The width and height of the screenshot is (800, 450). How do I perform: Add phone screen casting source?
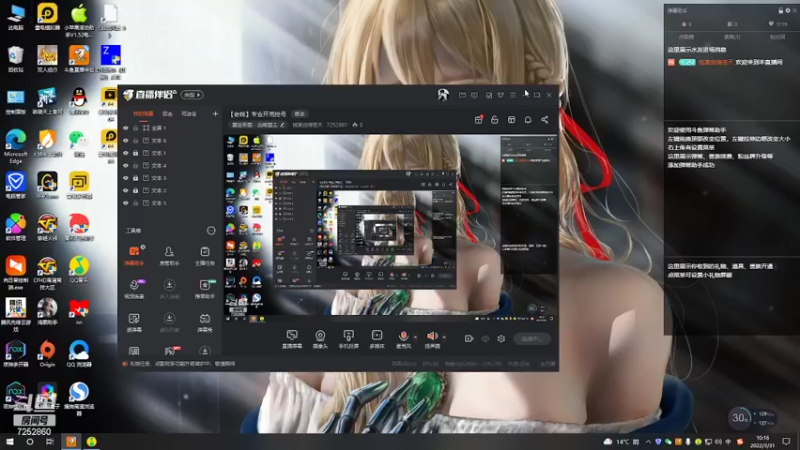pos(348,339)
